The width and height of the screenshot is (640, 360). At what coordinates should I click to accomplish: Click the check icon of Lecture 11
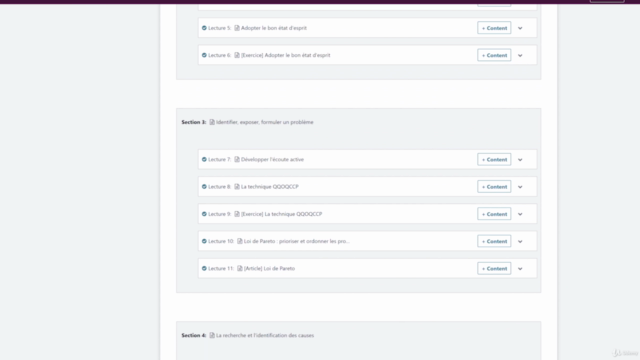(x=204, y=269)
